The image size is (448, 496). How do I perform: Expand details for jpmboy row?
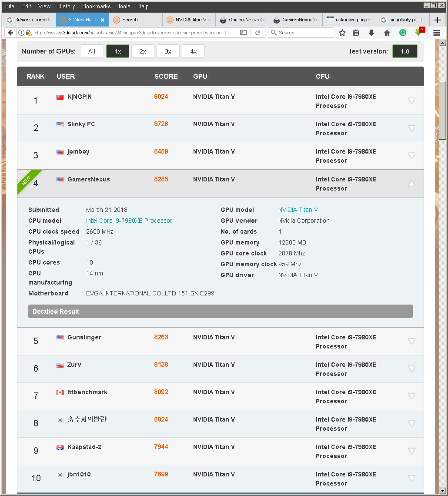click(x=411, y=155)
